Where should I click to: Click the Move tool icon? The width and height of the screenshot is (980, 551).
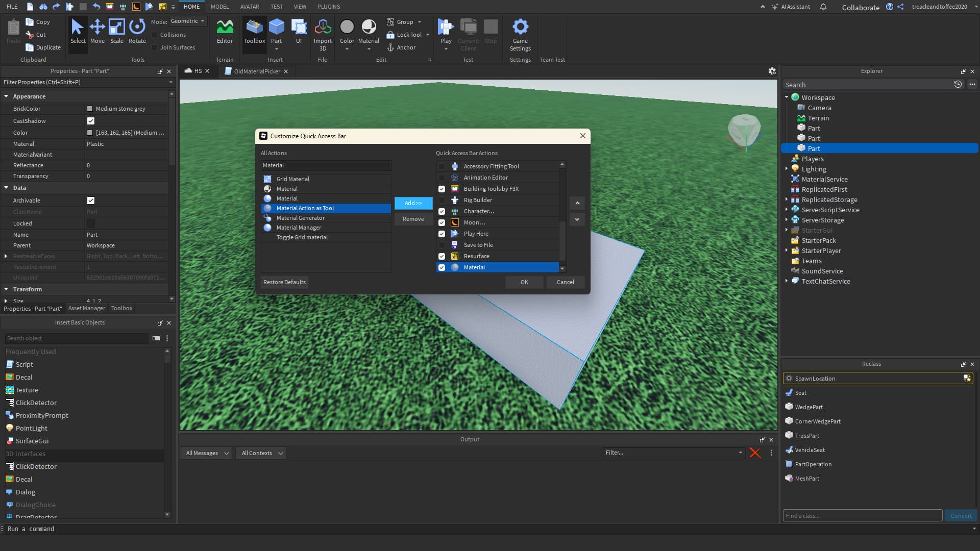pyautogui.click(x=97, y=27)
